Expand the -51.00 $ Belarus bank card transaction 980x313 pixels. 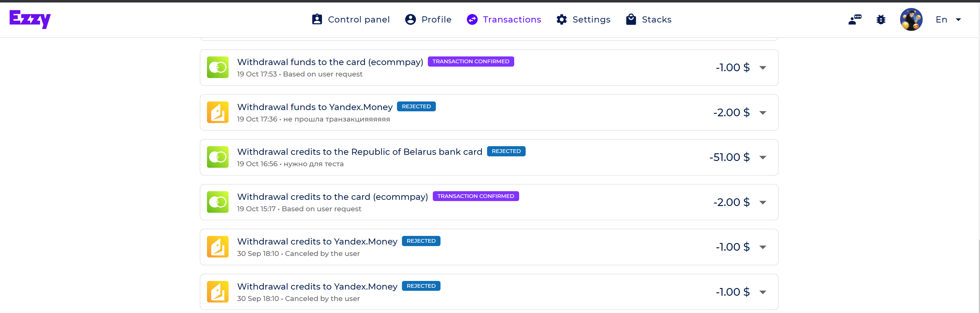click(763, 158)
